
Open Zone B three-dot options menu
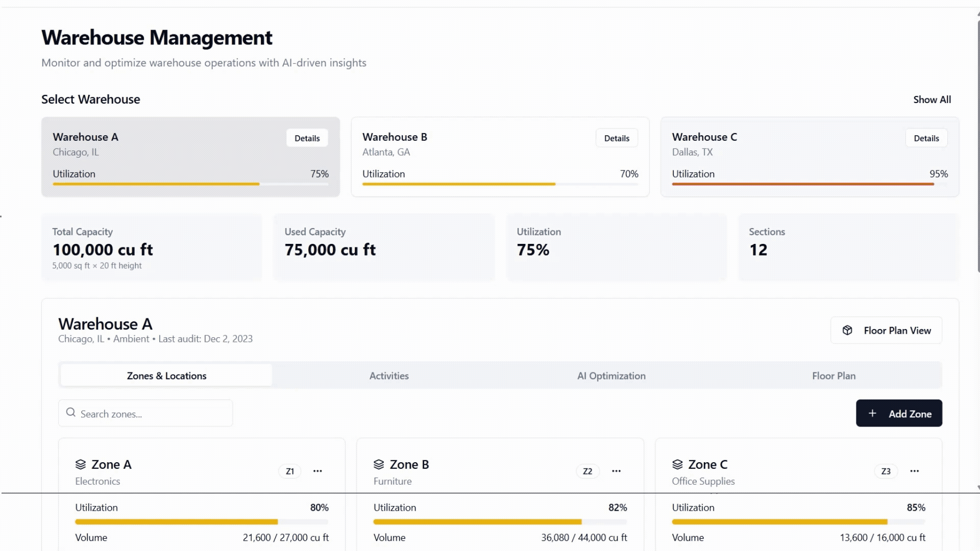(x=616, y=471)
